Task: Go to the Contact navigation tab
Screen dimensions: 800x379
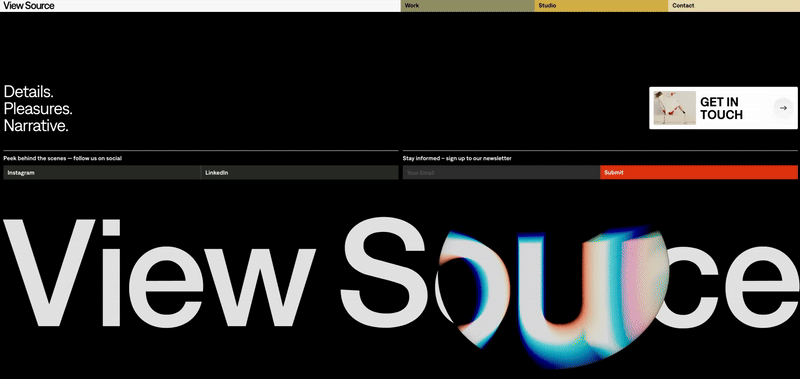Action: [734, 6]
